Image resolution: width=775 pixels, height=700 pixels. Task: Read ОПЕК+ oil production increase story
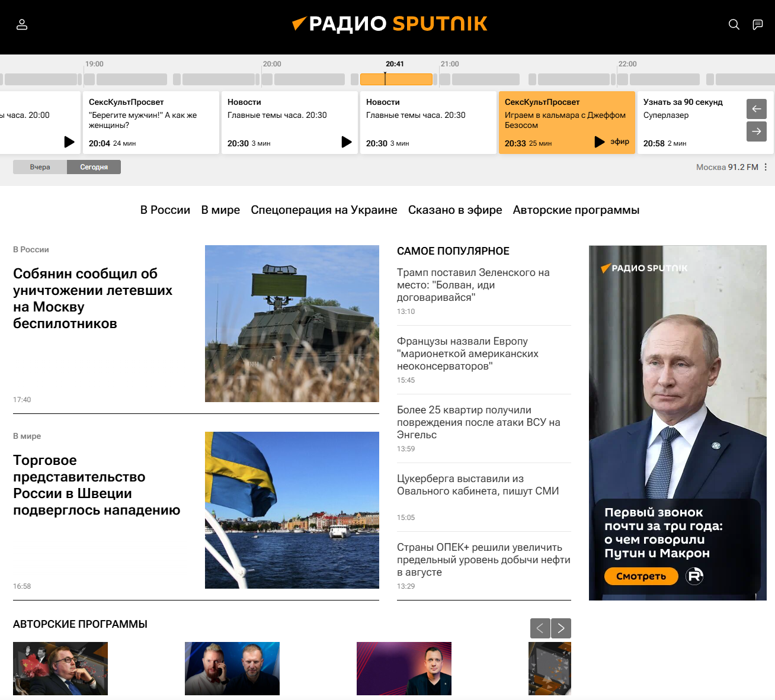(483, 560)
